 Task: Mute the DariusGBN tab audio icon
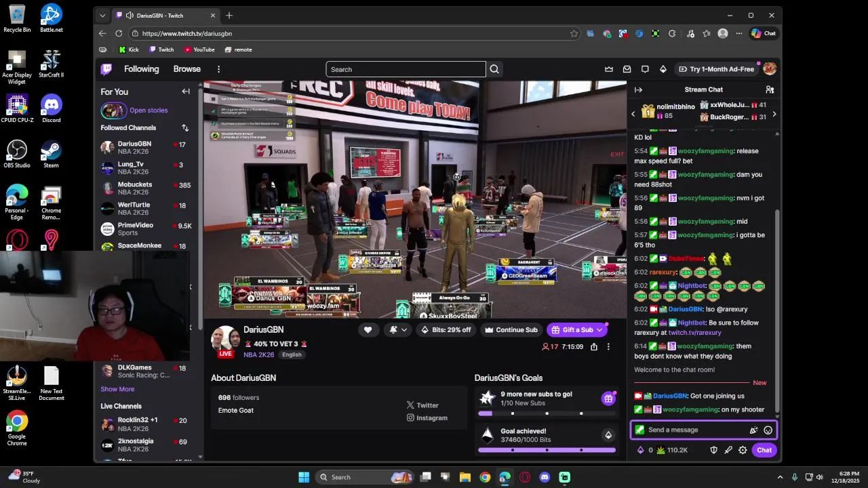[130, 16]
